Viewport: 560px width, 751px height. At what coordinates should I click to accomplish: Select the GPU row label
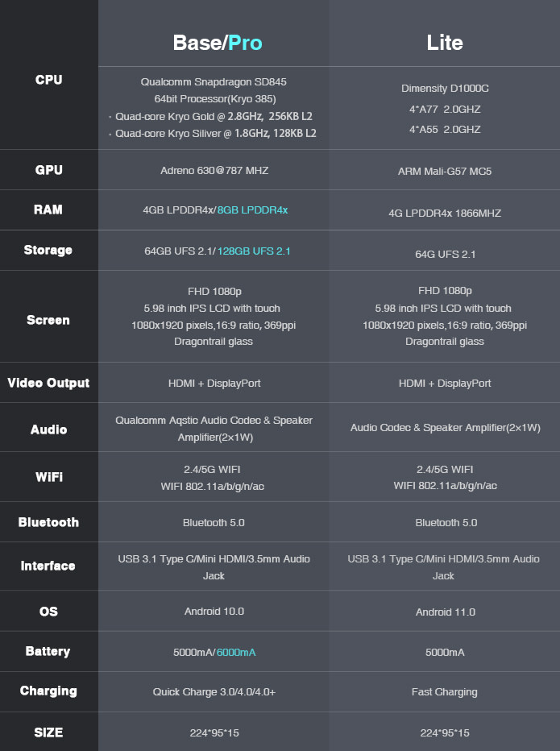[49, 170]
